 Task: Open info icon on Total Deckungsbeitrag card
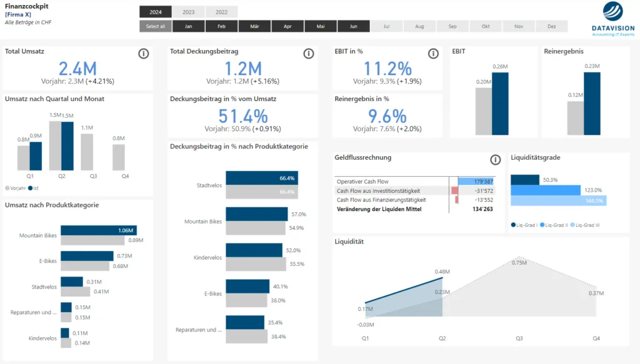coord(309,54)
